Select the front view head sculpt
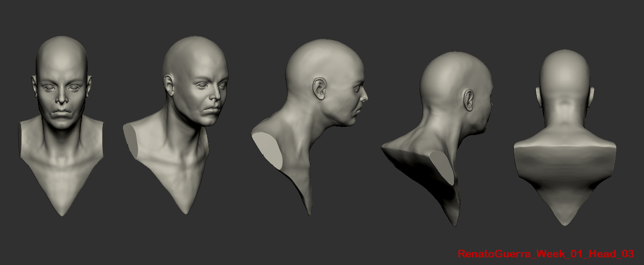Image resolution: width=644 pixels, height=265 pixels. pos(62,126)
